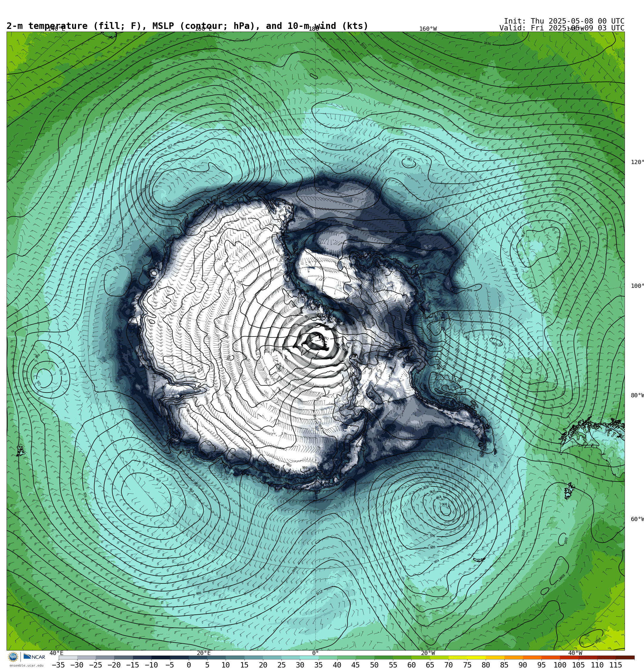Click the -35 colorbar tick label

(58, 665)
